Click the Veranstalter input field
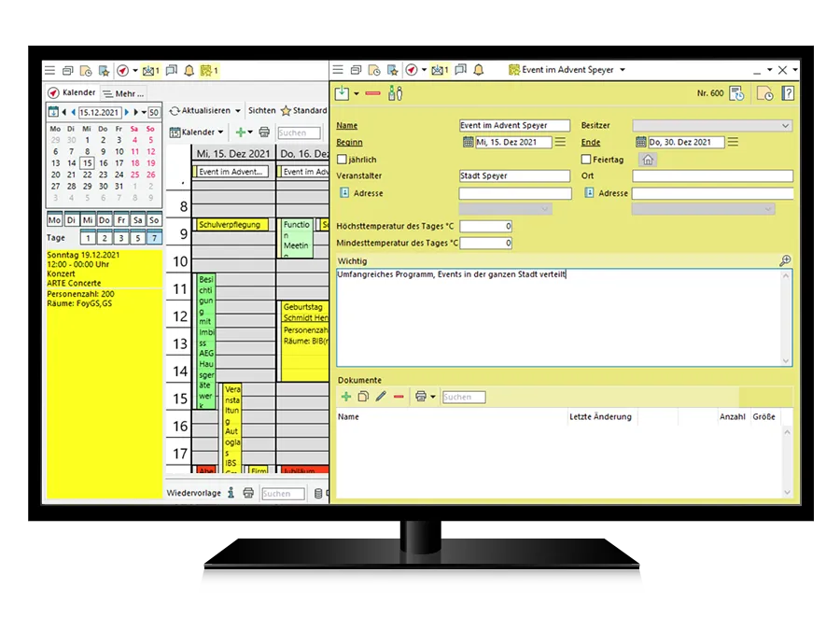This screenshot has height=630, width=840. click(x=514, y=176)
